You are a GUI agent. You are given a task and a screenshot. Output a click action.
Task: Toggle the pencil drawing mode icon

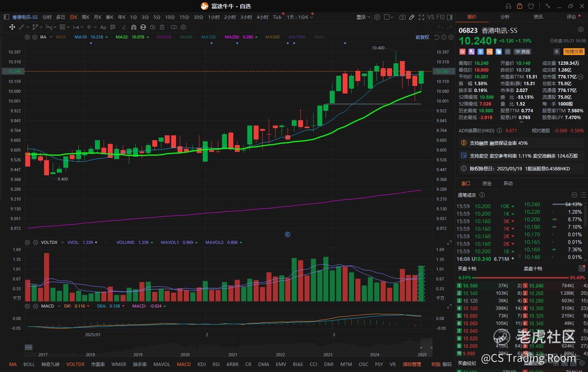tap(412, 17)
